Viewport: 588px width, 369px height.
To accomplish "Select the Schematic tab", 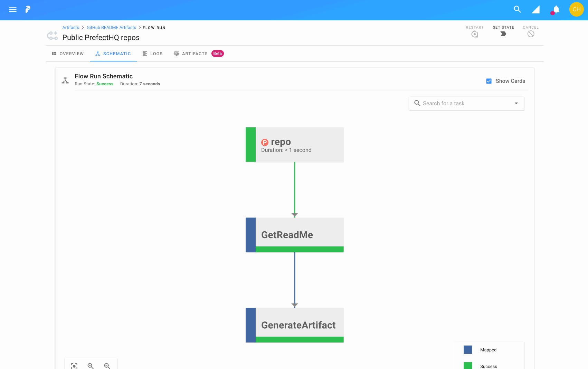I will (x=113, y=54).
